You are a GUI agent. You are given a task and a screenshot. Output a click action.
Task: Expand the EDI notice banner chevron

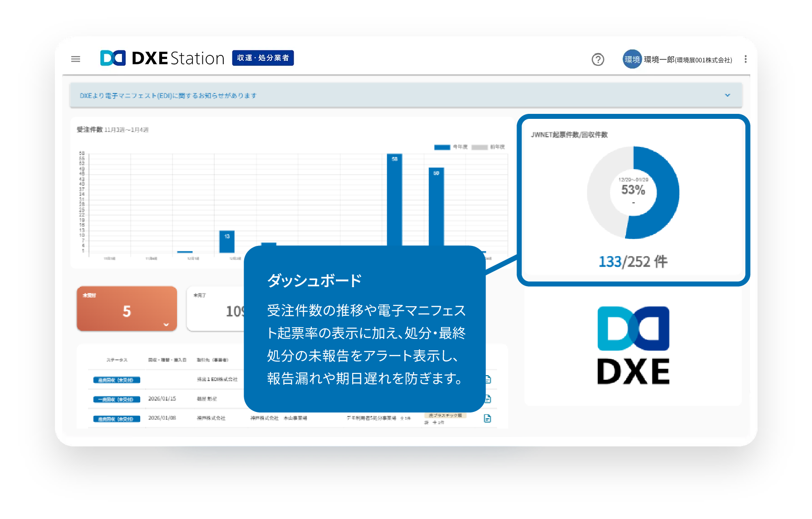point(728,95)
